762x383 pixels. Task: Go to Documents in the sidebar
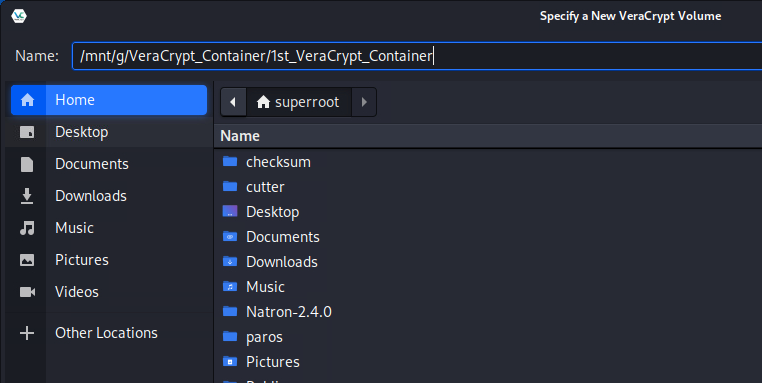point(109,164)
